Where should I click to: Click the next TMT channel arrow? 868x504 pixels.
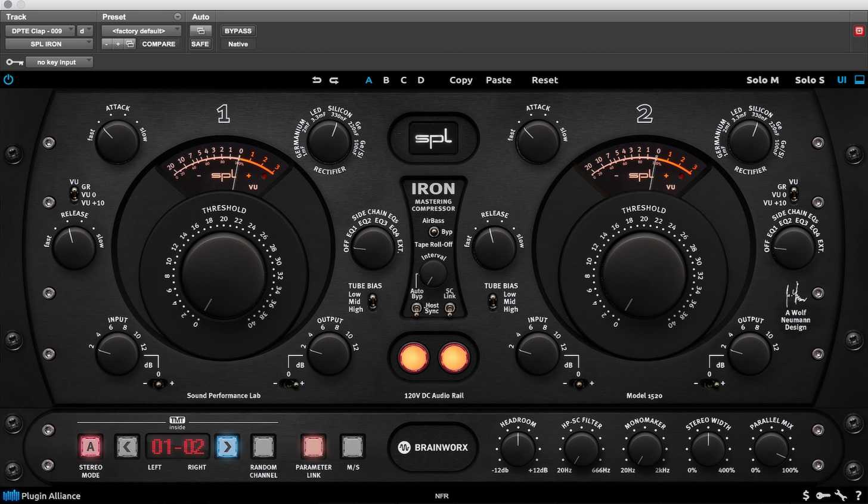[x=227, y=446]
